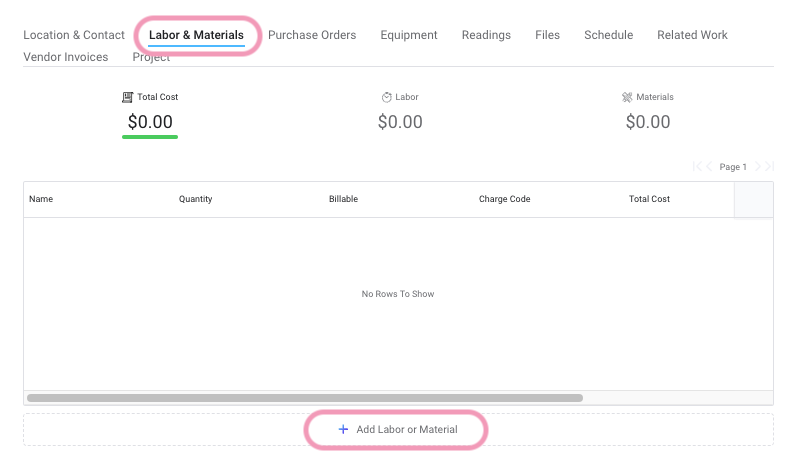Click the Labor clock icon
This screenshot has height=460, width=795.
pyautogui.click(x=386, y=97)
